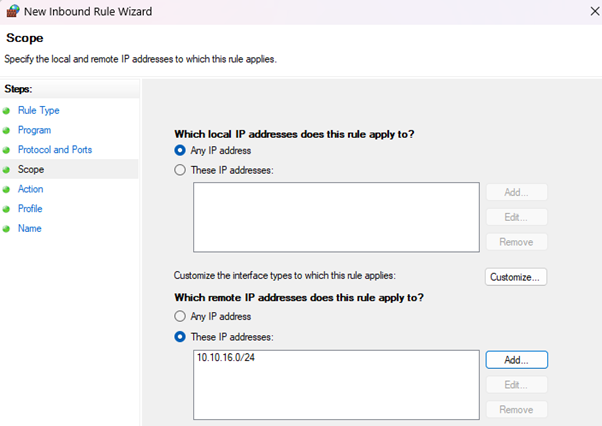Click green bullet next to Rule Type
Image resolution: width=602 pixels, height=426 pixels.
point(6,111)
